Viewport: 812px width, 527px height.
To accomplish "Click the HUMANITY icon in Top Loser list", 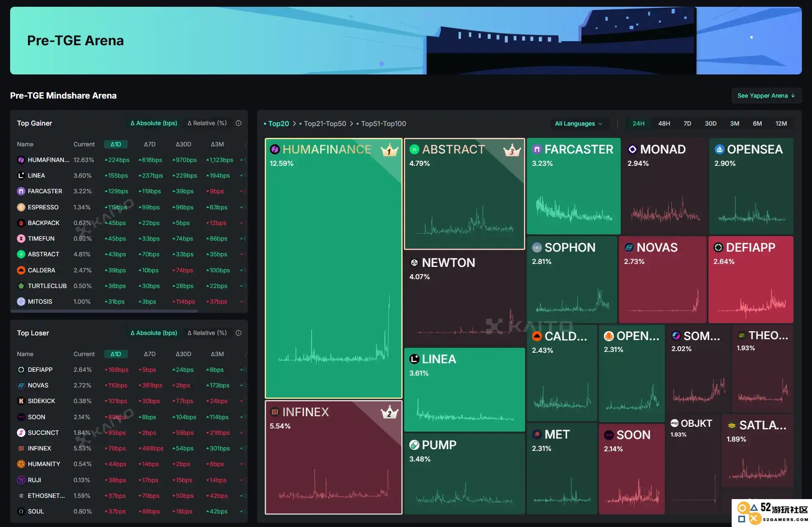I will pos(21,464).
